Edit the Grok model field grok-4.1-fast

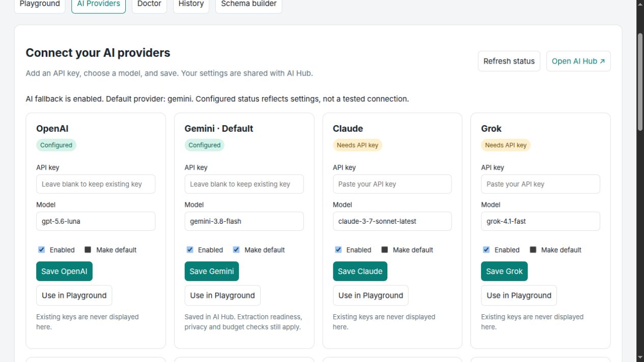pyautogui.click(x=541, y=221)
